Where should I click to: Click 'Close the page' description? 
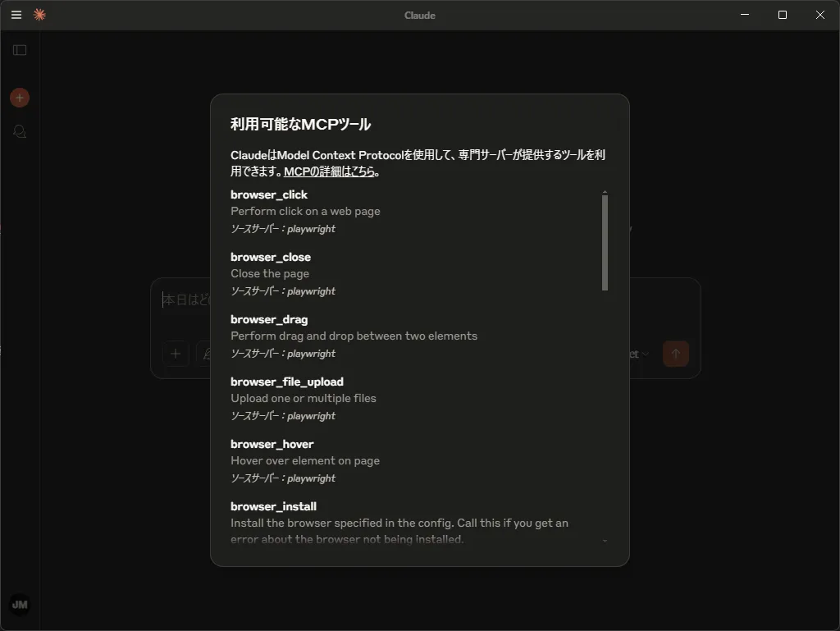[x=270, y=274]
